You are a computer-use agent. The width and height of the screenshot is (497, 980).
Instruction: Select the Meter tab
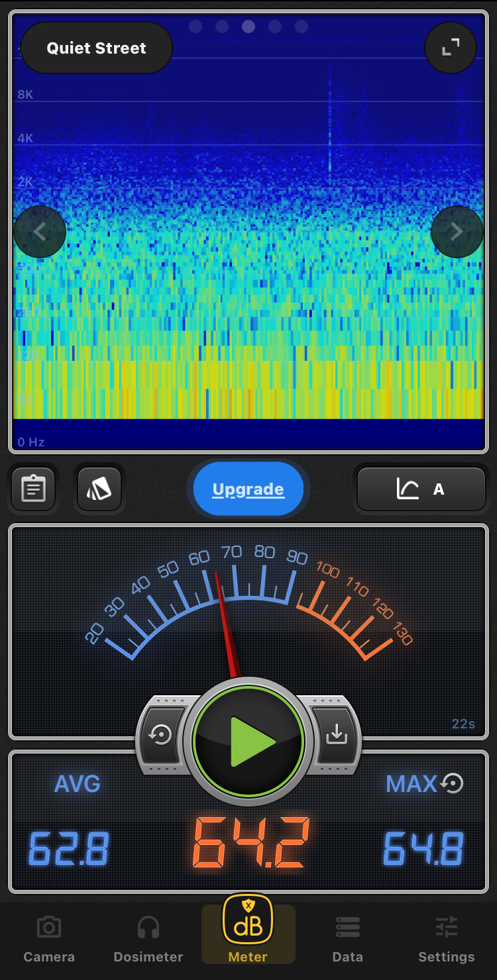pyautogui.click(x=248, y=932)
